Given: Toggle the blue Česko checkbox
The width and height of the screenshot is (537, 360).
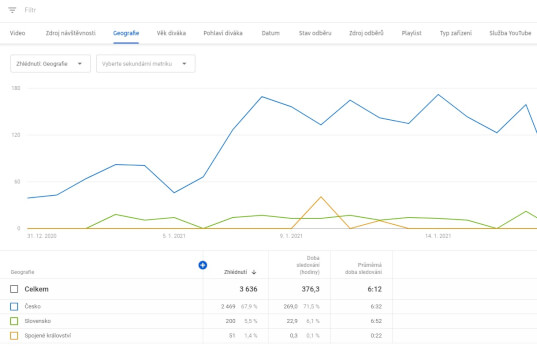Looking at the screenshot, I should [x=14, y=306].
